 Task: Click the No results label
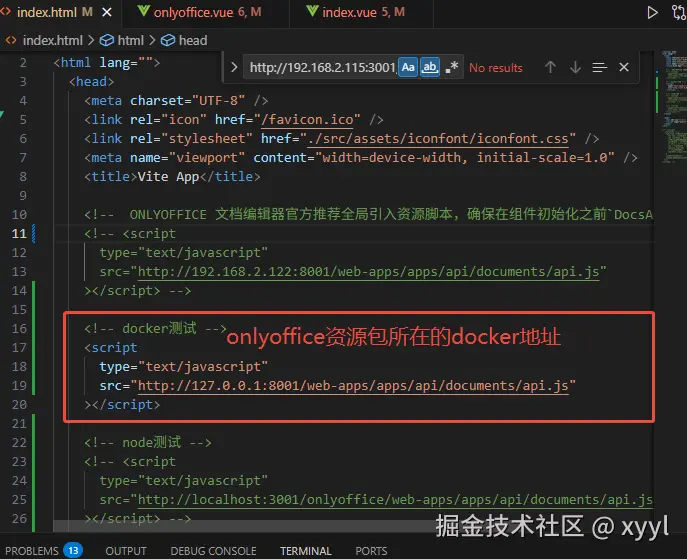click(496, 68)
